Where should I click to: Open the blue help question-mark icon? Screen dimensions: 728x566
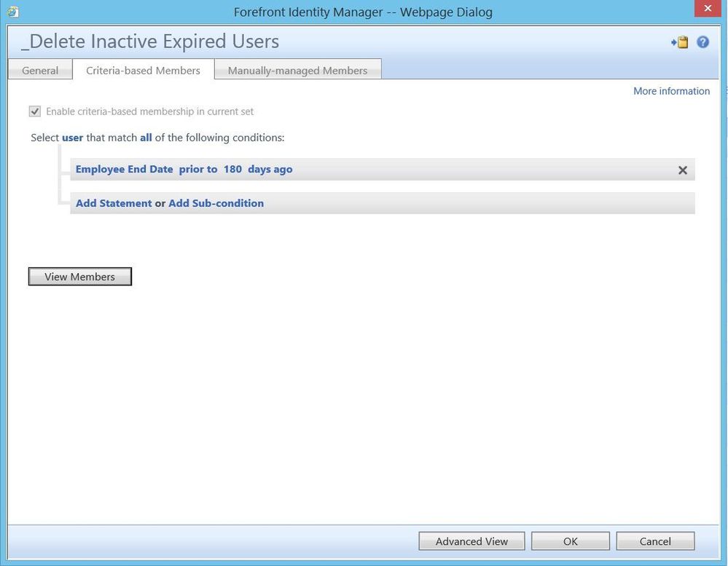pos(703,42)
